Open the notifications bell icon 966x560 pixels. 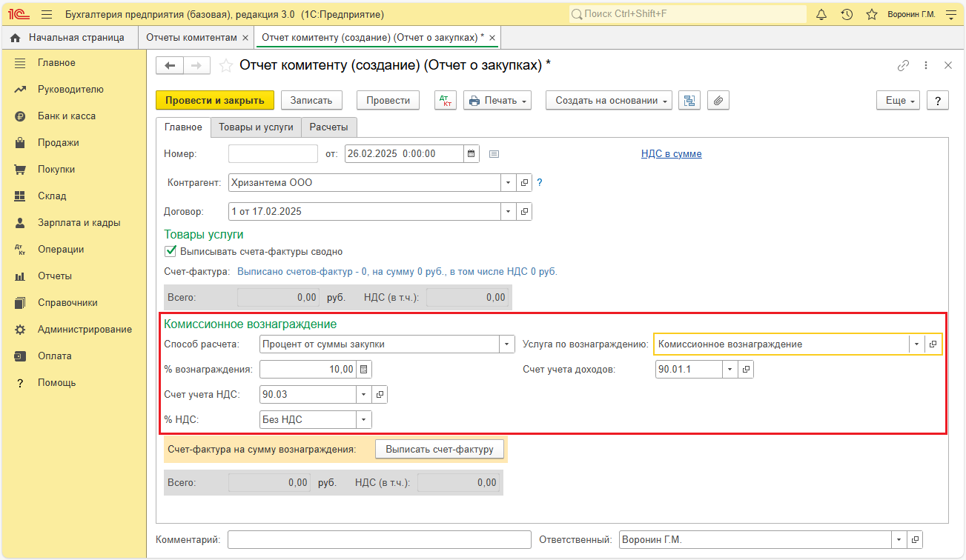821,14
